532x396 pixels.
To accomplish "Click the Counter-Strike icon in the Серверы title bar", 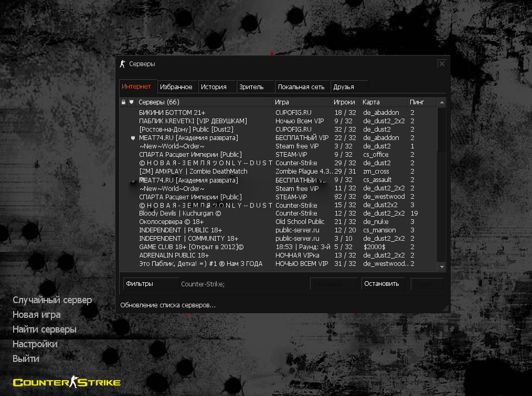I will tap(123, 64).
